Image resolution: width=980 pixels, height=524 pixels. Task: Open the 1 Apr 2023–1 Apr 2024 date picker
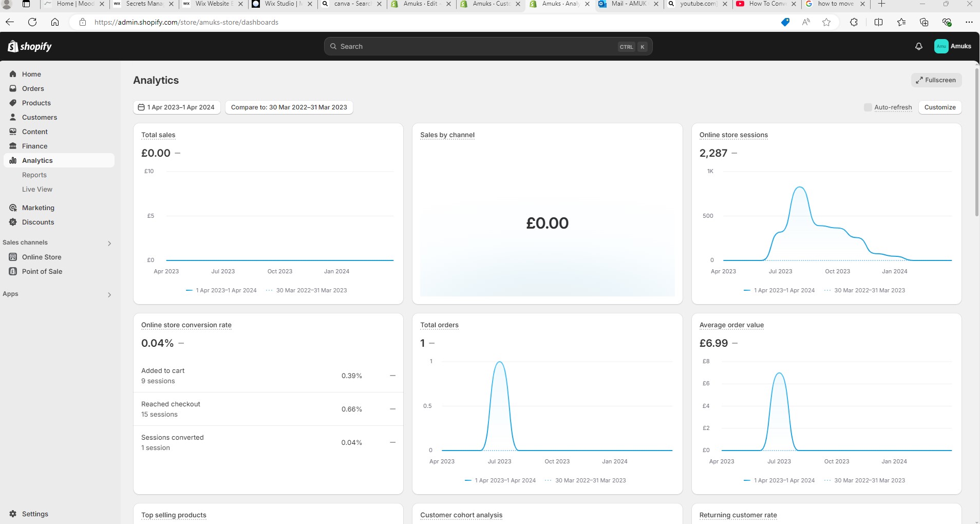(177, 107)
